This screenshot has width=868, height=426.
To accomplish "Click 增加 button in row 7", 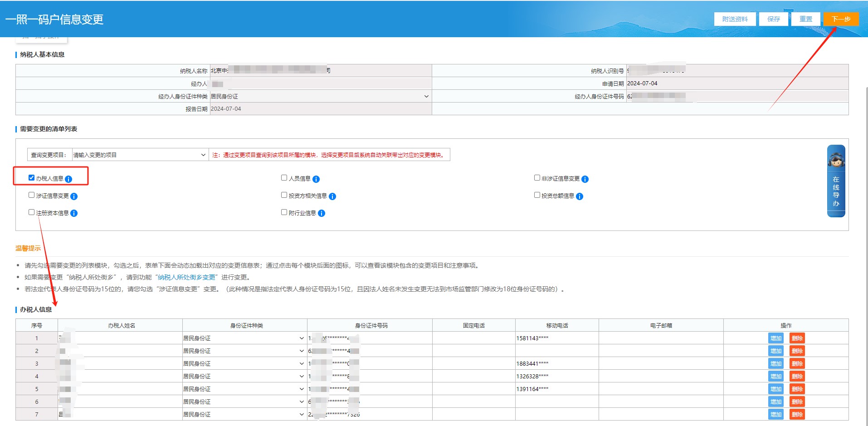I will [776, 414].
